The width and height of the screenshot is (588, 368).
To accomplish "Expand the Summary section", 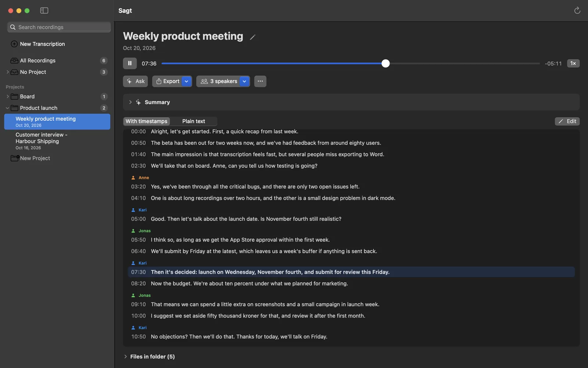I will [x=130, y=102].
